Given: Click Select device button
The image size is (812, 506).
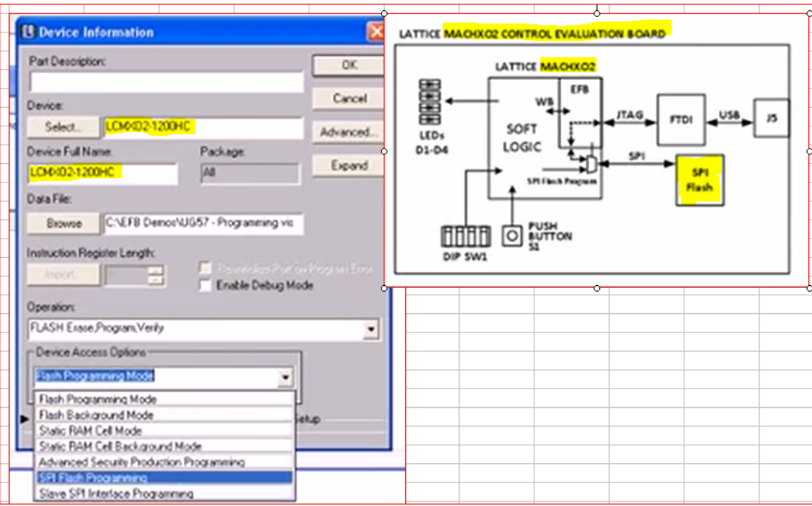Looking at the screenshot, I should [x=63, y=127].
